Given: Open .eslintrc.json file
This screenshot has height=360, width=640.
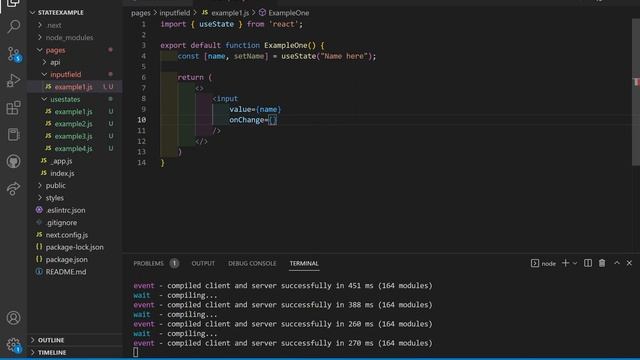Looking at the screenshot, I should (75, 210).
